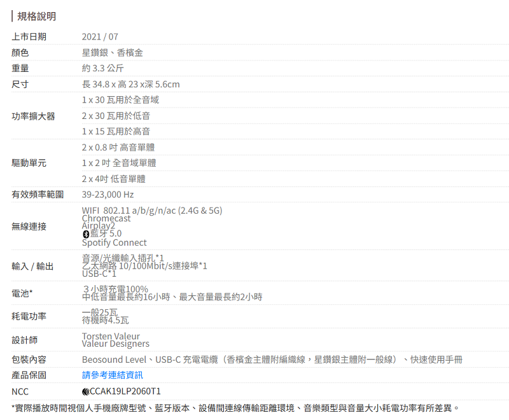Click the USB-C*1 port entry
The height and width of the screenshot is (420, 509).
click(x=99, y=274)
